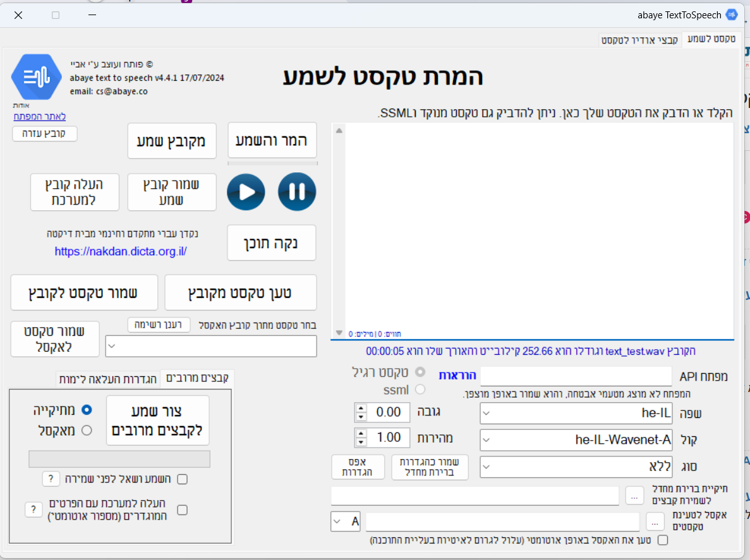Click the question mark beside השמע ושאל לפני שמירה
The image size is (750, 560).
tap(51, 479)
